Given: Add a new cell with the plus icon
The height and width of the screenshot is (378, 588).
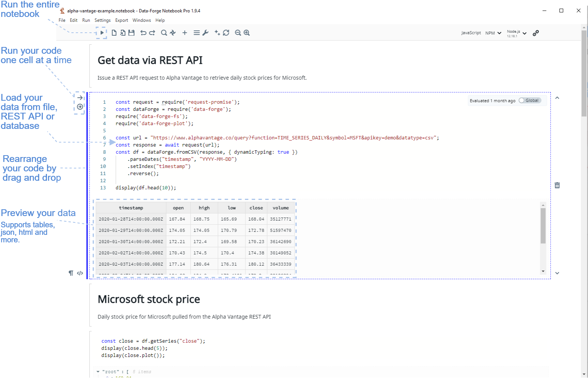Looking at the screenshot, I should (185, 33).
